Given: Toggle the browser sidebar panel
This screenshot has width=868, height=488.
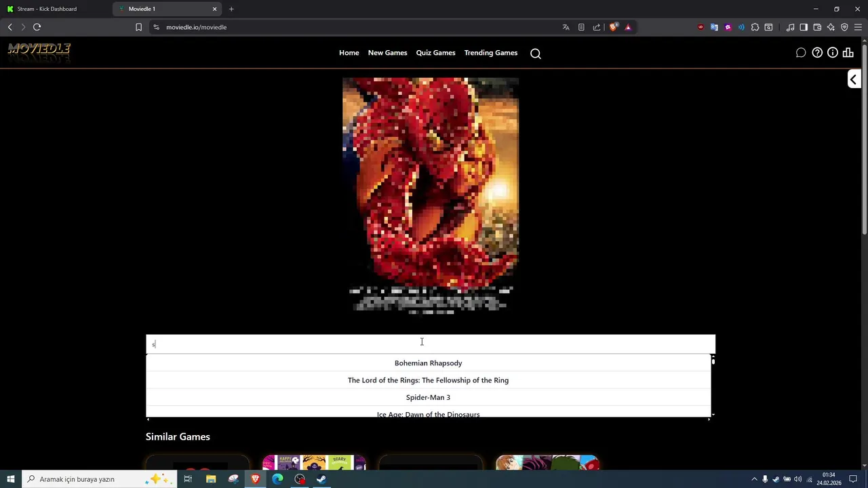Looking at the screenshot, I should click(804, 27).
